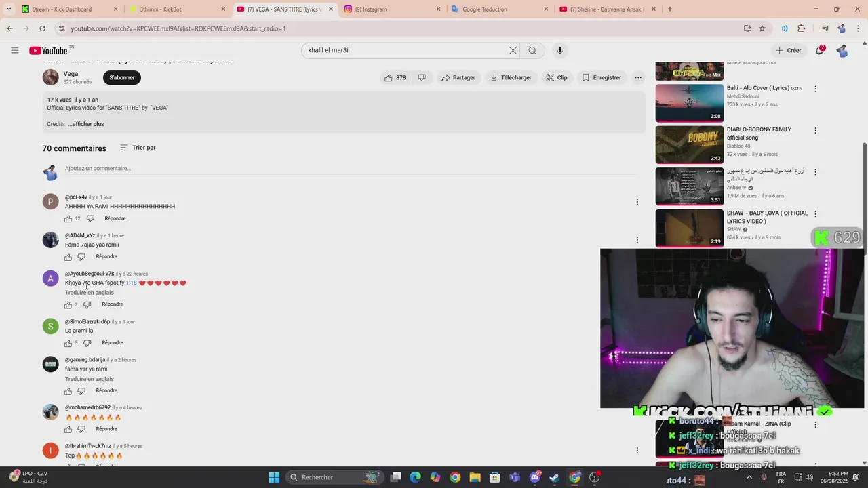Viewport: 868px width, 488px height.
Task: Start voice search with the microphone
Action: click(x=559, y=50)
